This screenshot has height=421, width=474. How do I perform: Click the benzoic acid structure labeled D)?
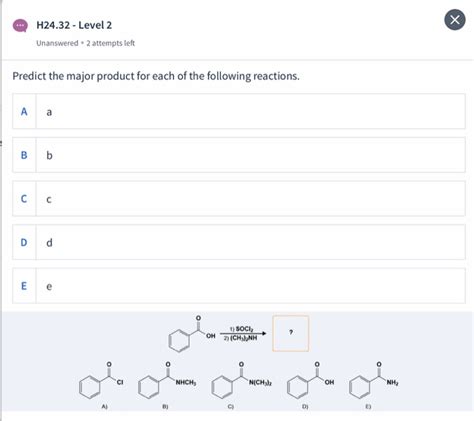[x=311, y=380]
